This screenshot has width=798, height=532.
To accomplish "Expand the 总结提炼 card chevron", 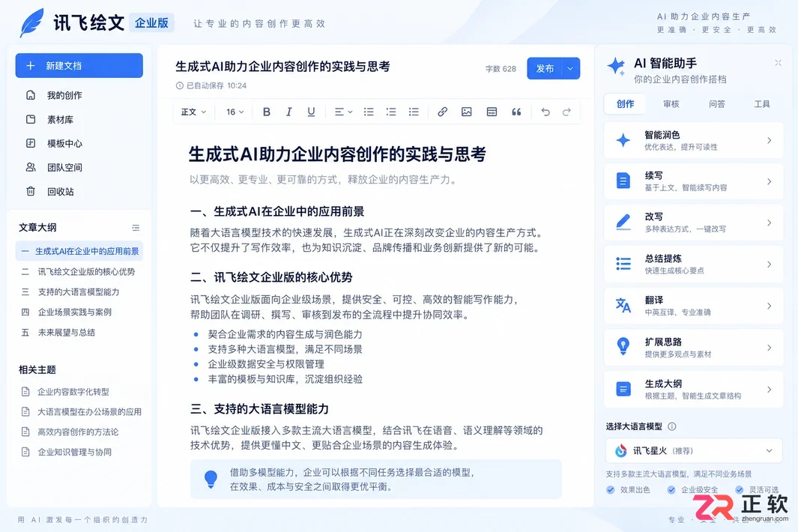I will 769,265.
